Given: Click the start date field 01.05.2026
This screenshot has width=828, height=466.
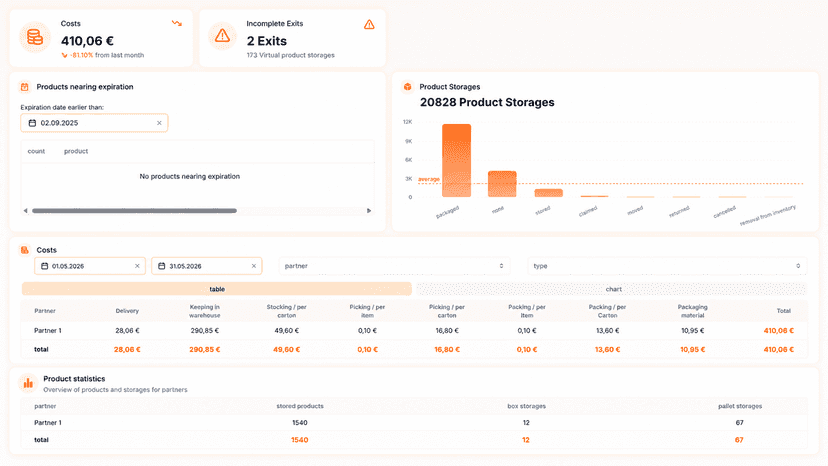Looking at the screenshot, I should pyautogui.click(x=90, y=266).
